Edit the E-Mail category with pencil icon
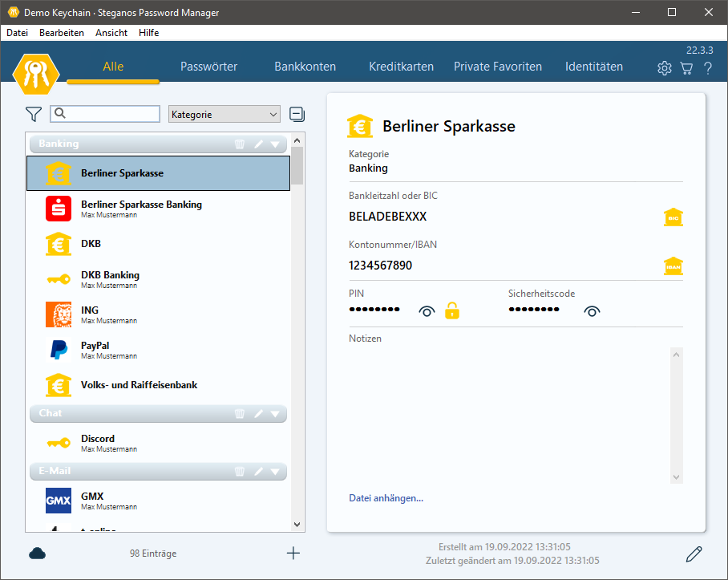Image resolution: width=728 pixels, height=580 pixels. pos(259,472)
